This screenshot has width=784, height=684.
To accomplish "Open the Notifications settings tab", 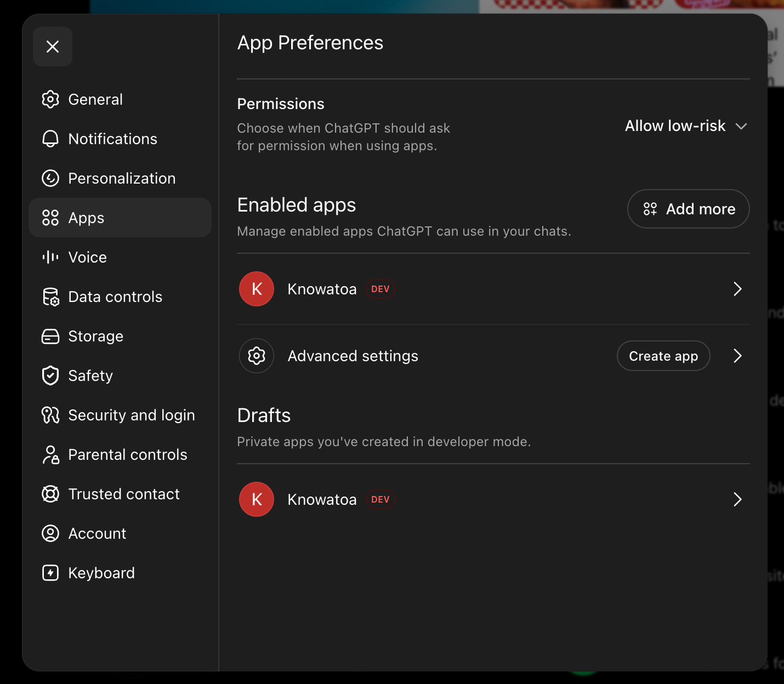I will coord(120,139).
